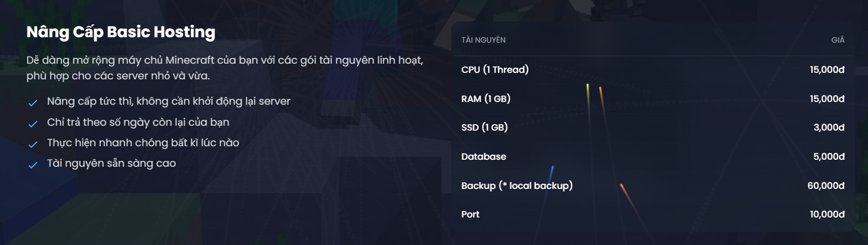Click the checkmark icon beside "Chỉ trả theo số ngày"
The width and height of the screenshot is (868, 245).
pos(33,124)
